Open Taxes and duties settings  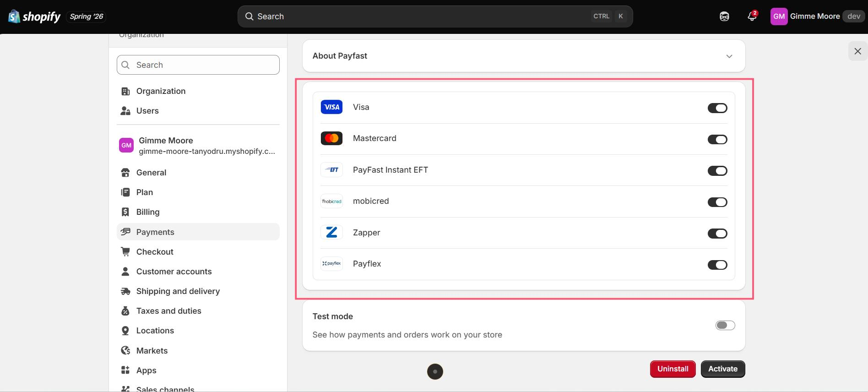[x=198, y=311]
